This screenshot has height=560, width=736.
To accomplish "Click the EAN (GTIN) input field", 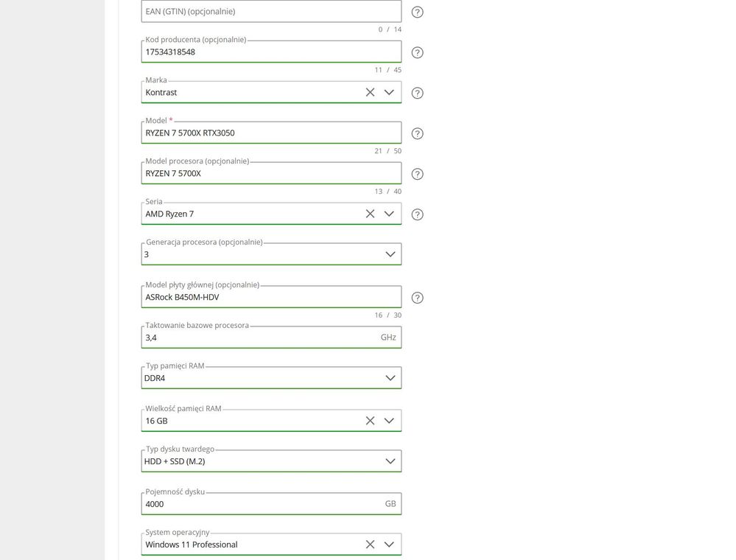I will [x=271, y=11].
